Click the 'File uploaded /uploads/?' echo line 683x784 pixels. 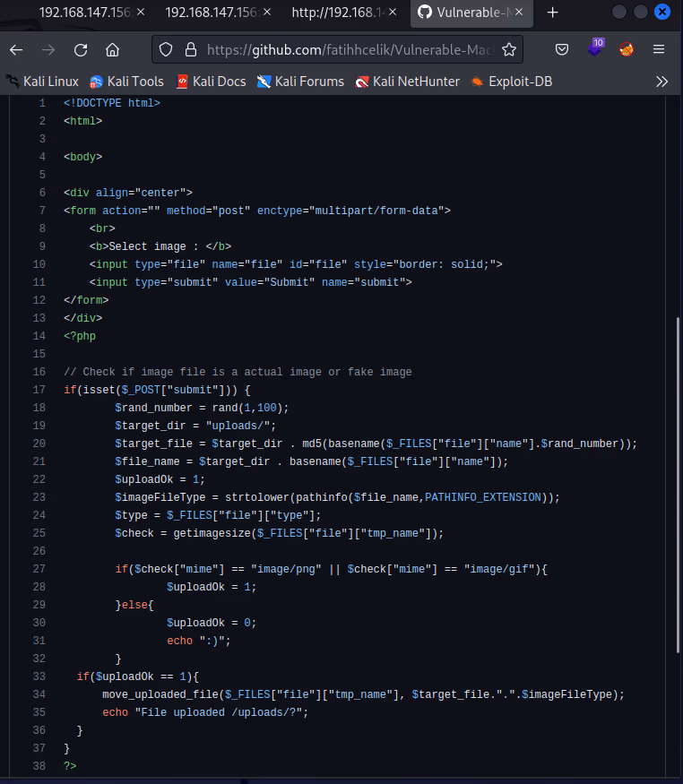point(205,712)
